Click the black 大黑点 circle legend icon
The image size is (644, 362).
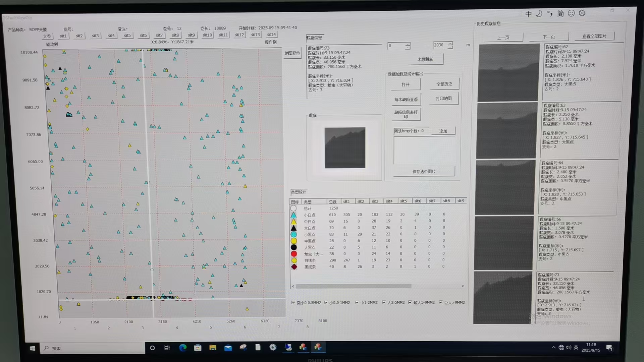(294, 247)
